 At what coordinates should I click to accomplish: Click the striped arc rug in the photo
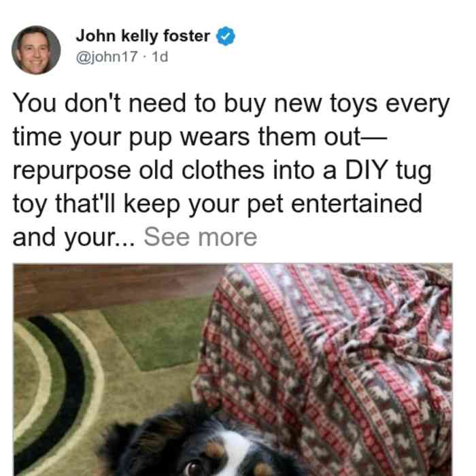tap(54, 392)
